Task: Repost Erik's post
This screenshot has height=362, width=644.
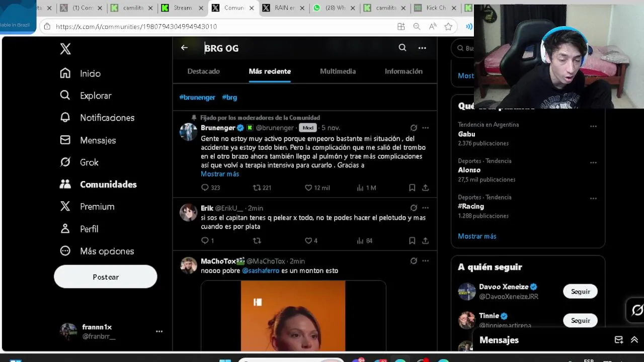Action: coord(257,241)
